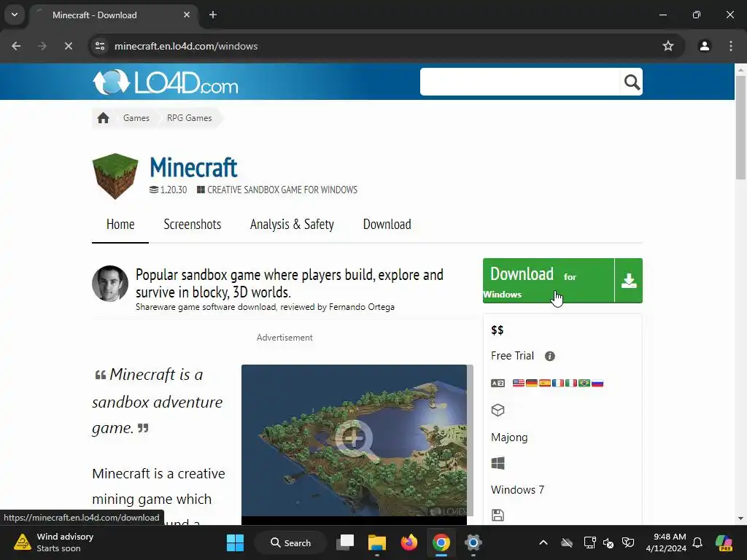This screenshot has width=747, height=560.
Task: Click the magnifier search button on LO4D
Action: tap(632, 82)
